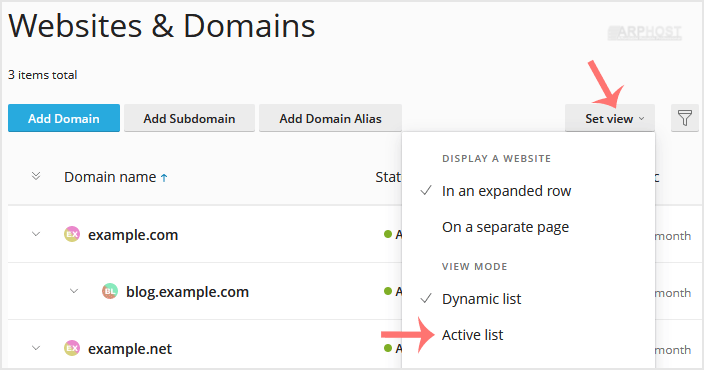Click the example.com green status dot
The width and height of the screenshot is (704, 370).
click(388, 234)
